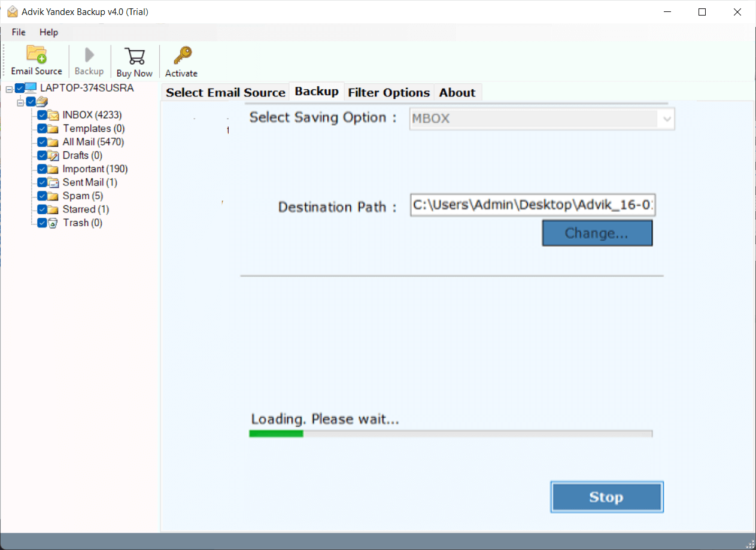
Task: Toggle the Starred (1) checkbox
Action: coord(42,209)
